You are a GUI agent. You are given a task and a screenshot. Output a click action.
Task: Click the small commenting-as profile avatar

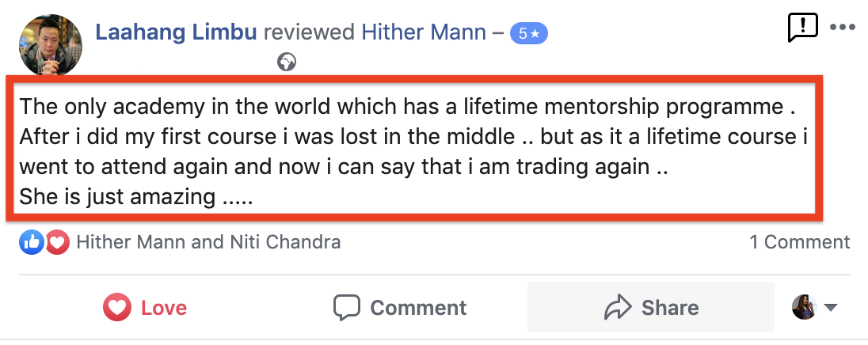coord(805,307)
